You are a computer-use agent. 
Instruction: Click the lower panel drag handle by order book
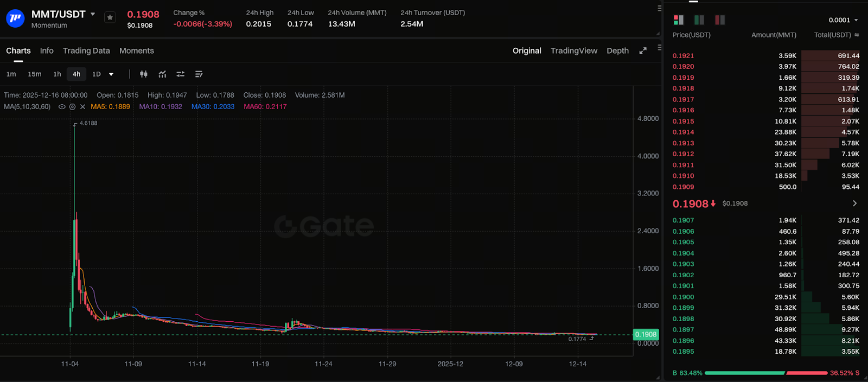pyautogui.click(x=660, y=47)
